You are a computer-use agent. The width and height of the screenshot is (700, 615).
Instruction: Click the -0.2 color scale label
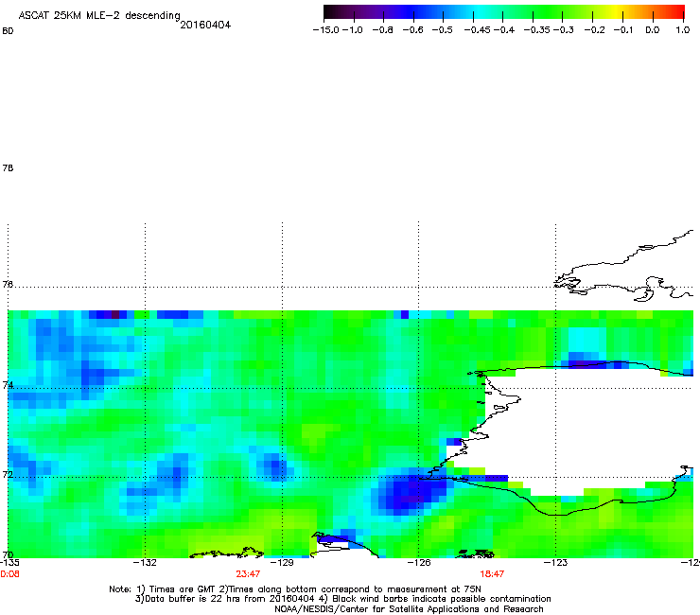[594, 30]
